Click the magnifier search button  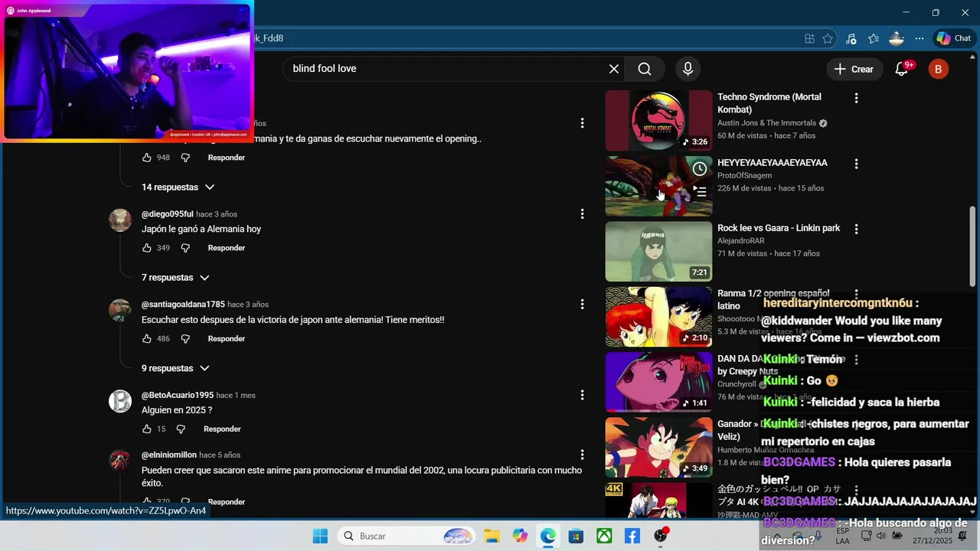click(x=645, y=69)
